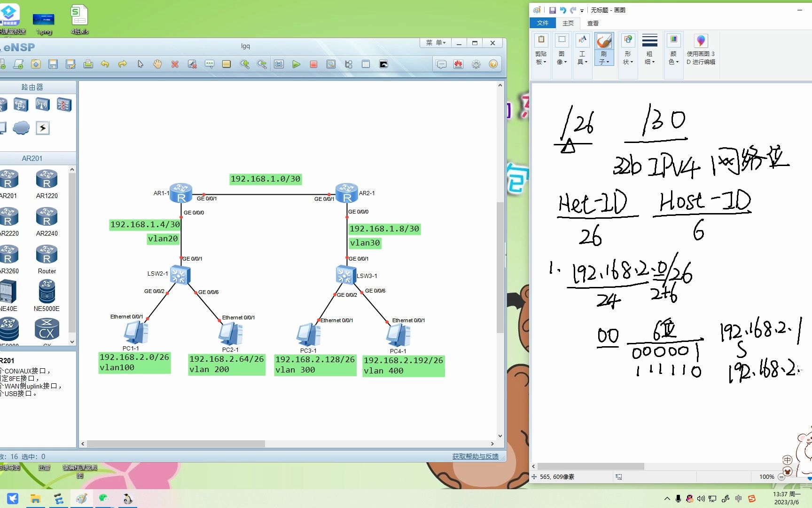The width and height of the screenshot is (812, 508).
Task: Select the LSW2-1 switch on the canvas
Action: (180, 275)
